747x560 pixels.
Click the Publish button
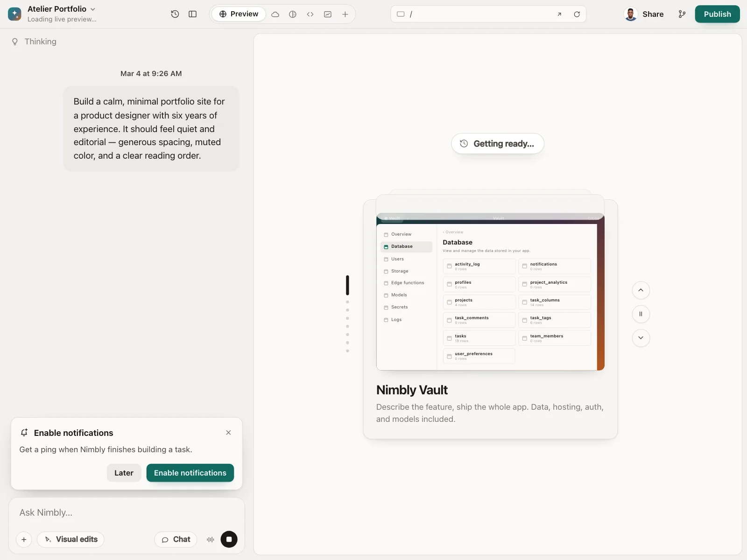pos(717,14)
